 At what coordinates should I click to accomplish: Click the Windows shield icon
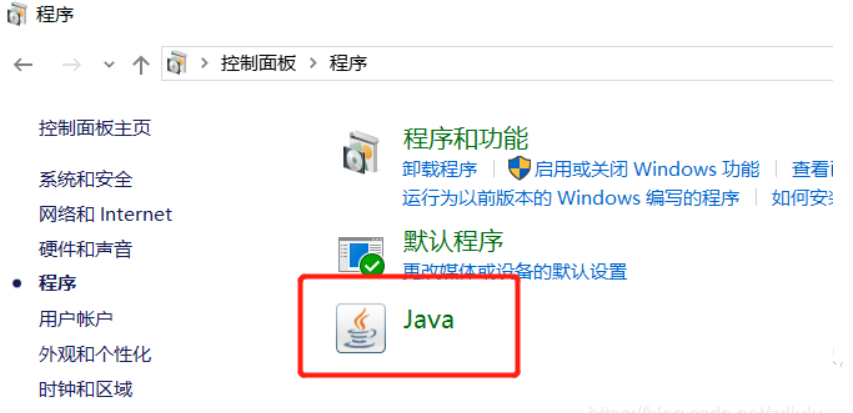click(519, 169)
